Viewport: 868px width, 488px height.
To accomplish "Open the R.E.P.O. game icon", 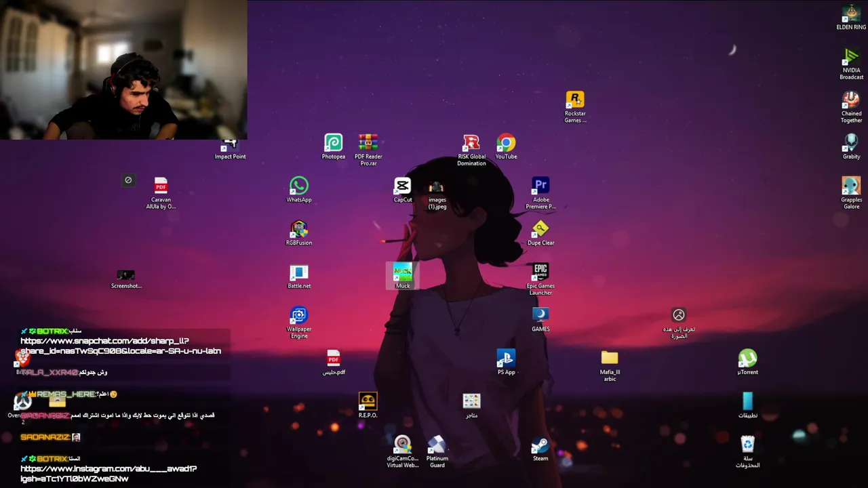I will point(368,405).
